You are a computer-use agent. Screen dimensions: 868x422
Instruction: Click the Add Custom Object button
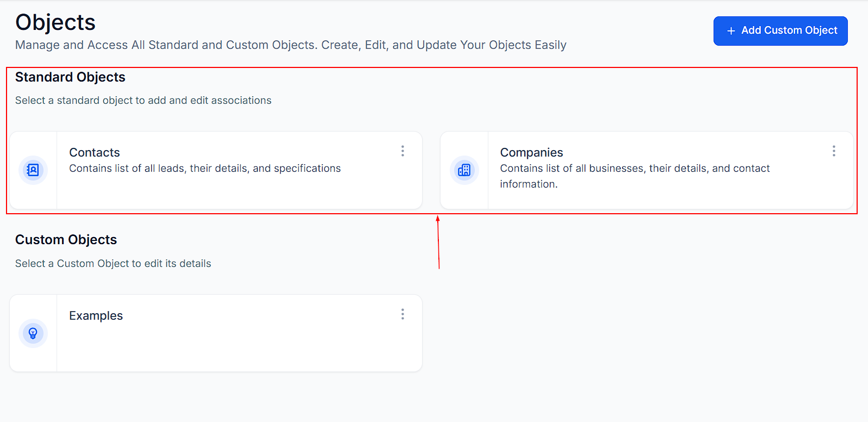coord(780,31)
